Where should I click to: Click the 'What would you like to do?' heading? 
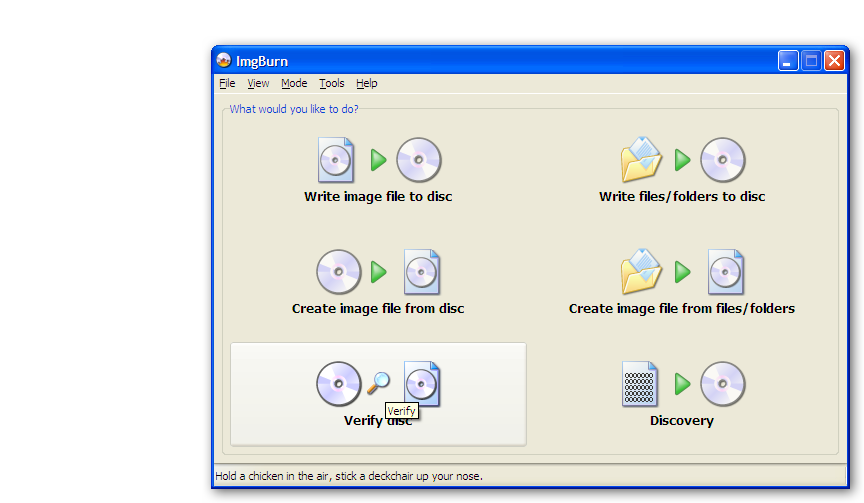pos(294,109)
